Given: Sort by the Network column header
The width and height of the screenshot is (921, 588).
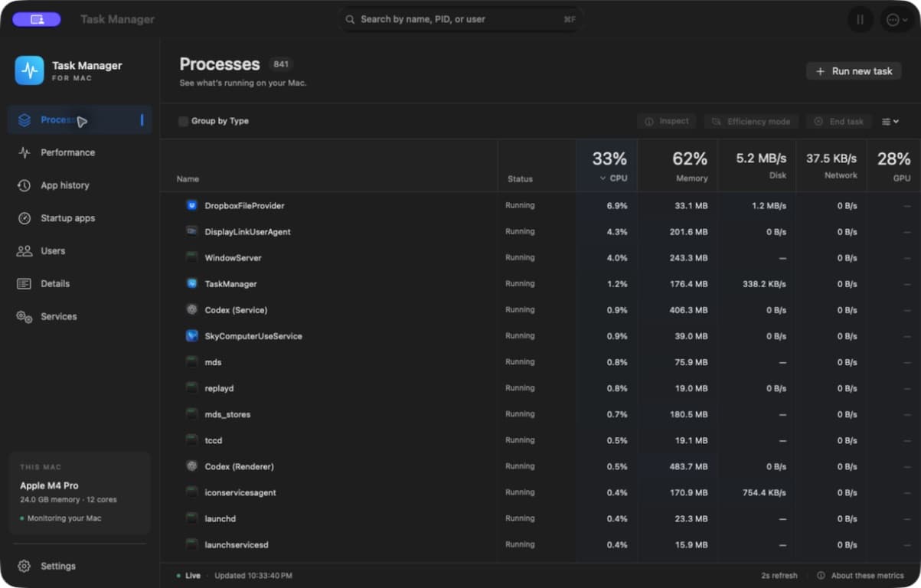Looking at the screenshot, I should (831, 166).
